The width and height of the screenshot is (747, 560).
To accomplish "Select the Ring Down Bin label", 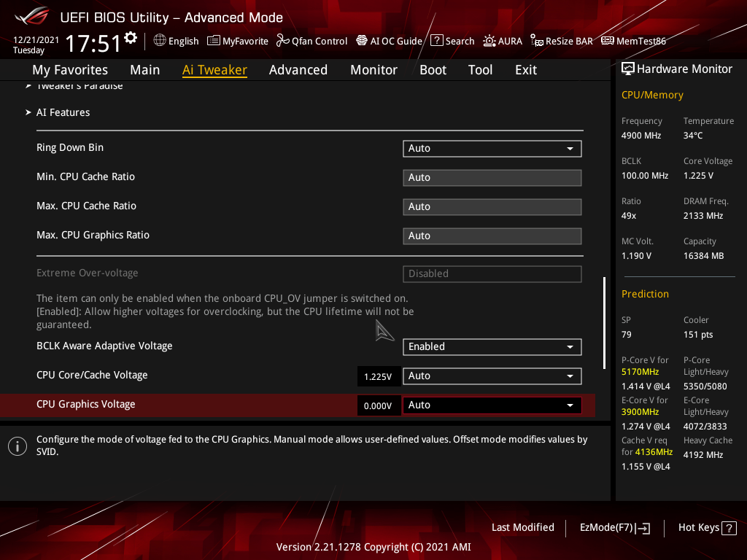I will click(x=70, y=147).
